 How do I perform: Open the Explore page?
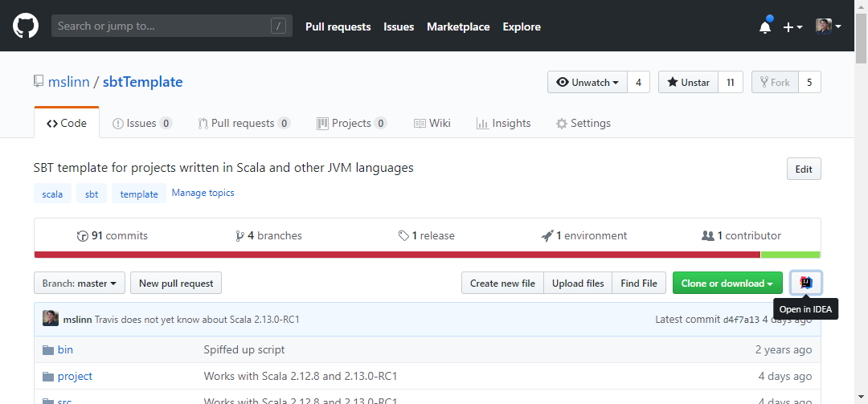coord(522,27)
